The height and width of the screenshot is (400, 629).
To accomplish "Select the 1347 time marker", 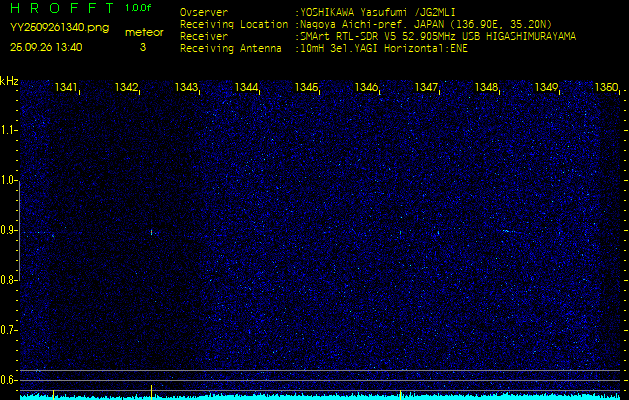I will [x=426, y=88].
